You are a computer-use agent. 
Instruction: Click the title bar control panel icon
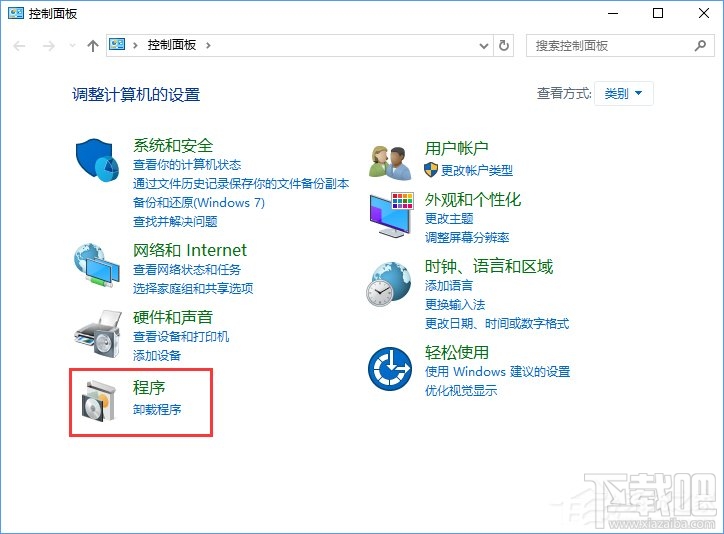pyautogui.click(x=16, y=13)
